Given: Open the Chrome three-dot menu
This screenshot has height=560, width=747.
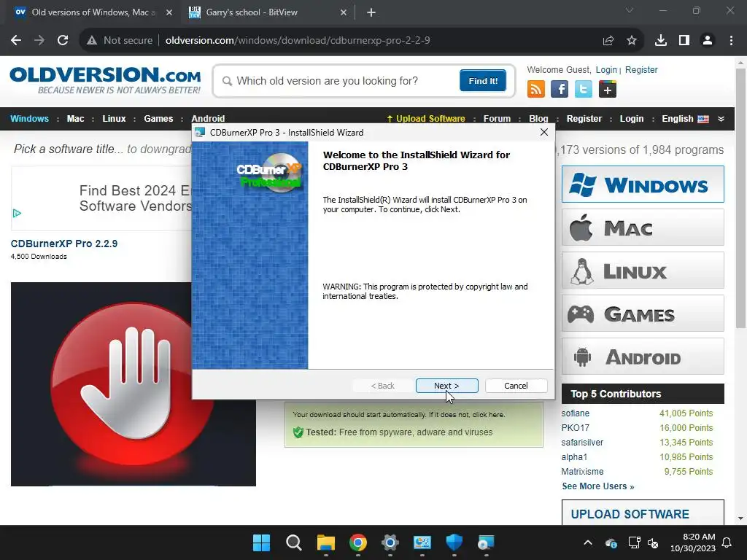Looking at the screenshot, I should (x=731, y=41).
